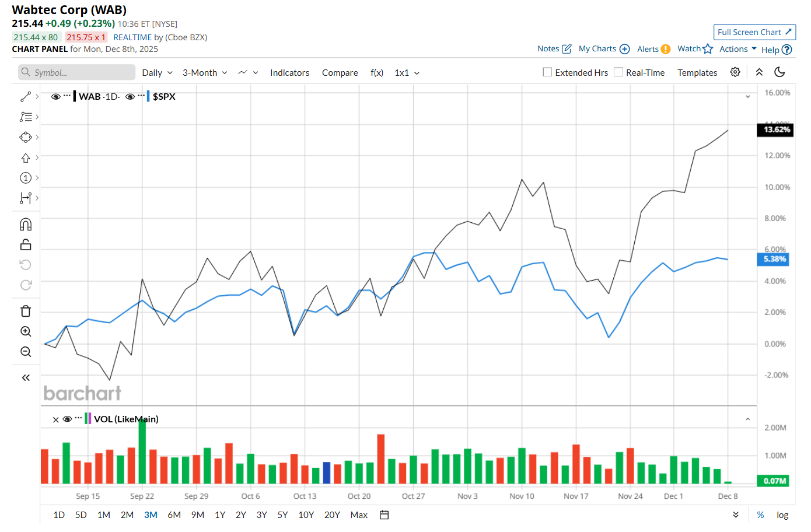Open the Help question icon
The height and width of the screenshot is (532, 811).
786,50
